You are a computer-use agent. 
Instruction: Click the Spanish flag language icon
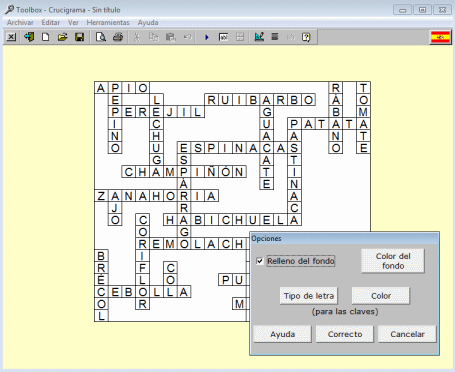[440, 37]
